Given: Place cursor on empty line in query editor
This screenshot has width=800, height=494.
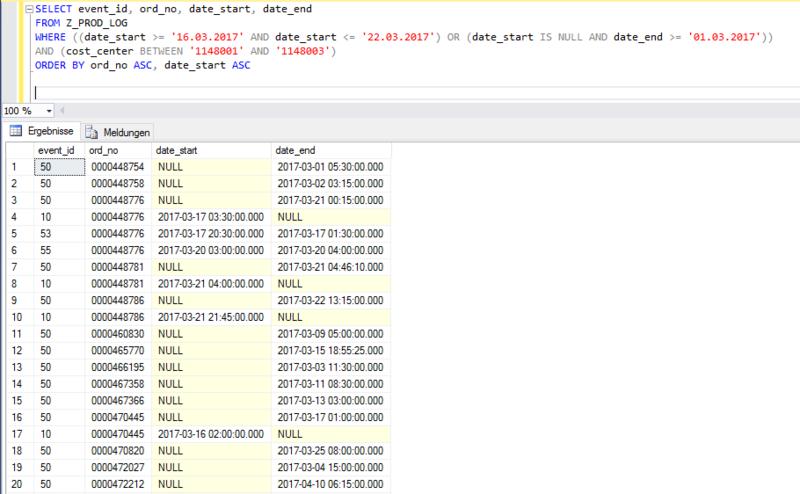Looking at the screenshot, I should coord(200,90).
